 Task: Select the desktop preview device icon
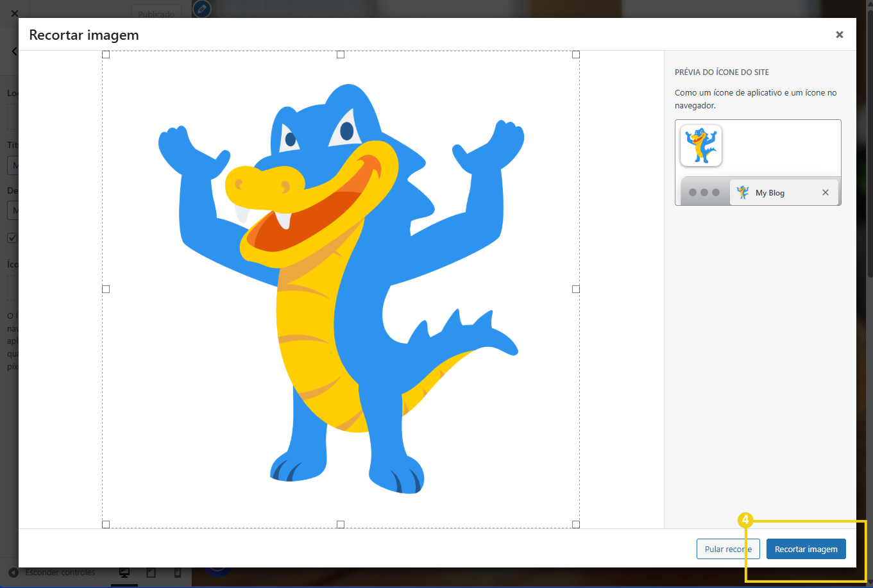pos(124,573)
